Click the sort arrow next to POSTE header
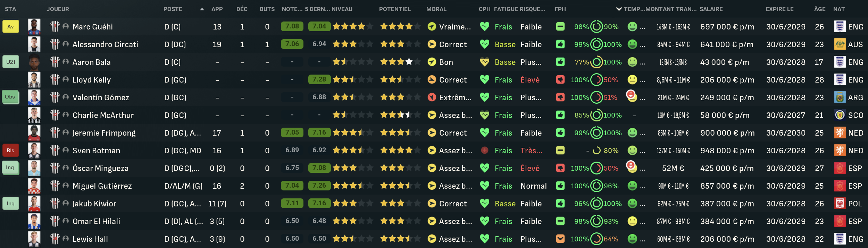 pyautogui.click(x=202, y=9)
